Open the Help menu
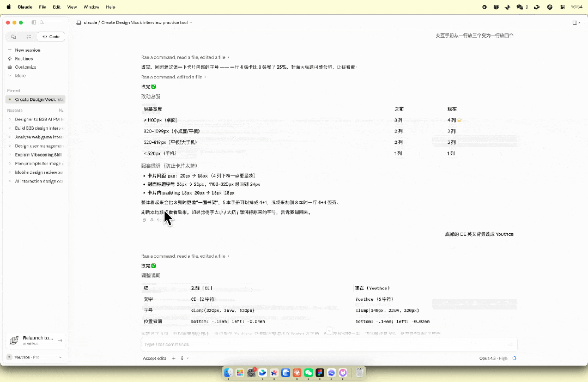 111,7
